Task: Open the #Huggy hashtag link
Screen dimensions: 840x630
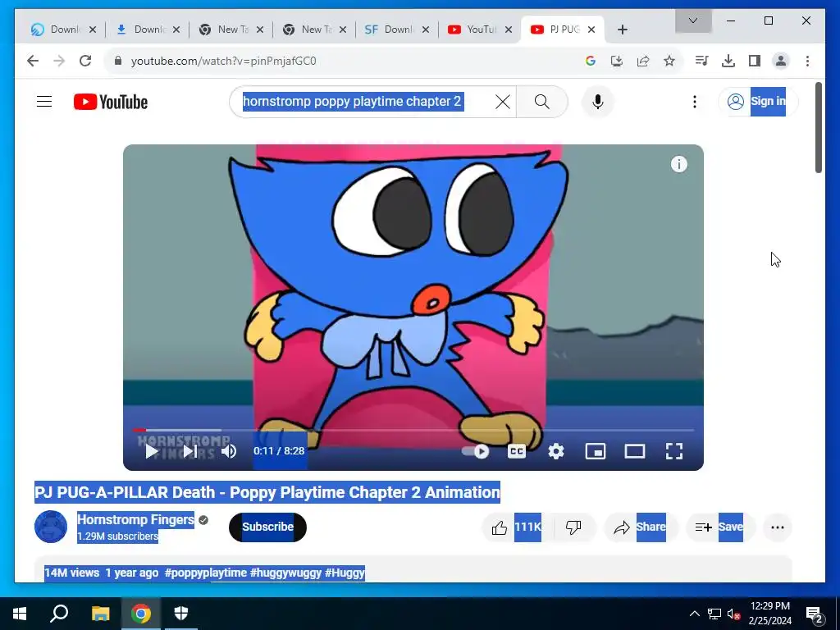Action: pos(345,573)
